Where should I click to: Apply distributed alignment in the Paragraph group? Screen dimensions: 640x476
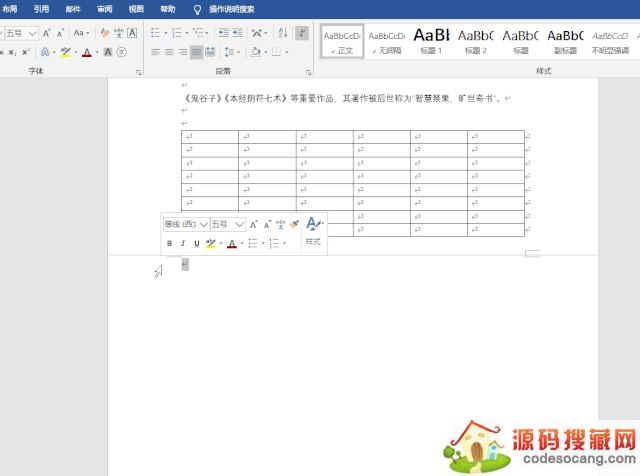point(210,52)
